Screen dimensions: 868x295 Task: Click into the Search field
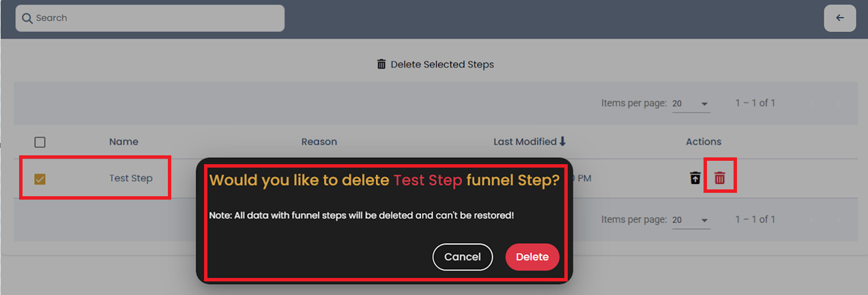click(157, 18)
